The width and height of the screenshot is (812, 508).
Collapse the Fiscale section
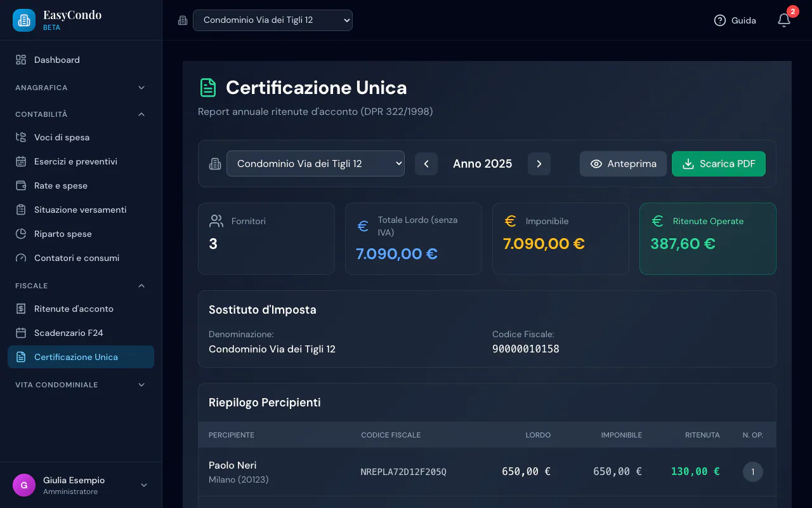(81, 286)
